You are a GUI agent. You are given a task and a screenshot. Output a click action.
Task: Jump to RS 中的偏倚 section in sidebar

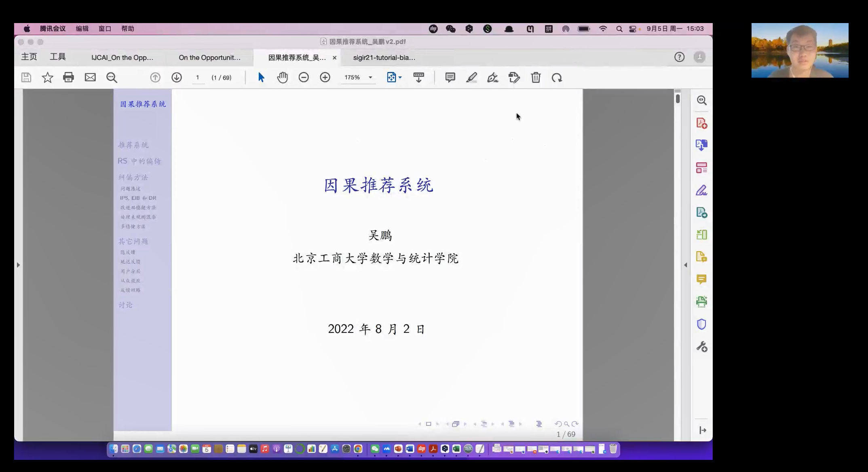(x=139, y=161)
